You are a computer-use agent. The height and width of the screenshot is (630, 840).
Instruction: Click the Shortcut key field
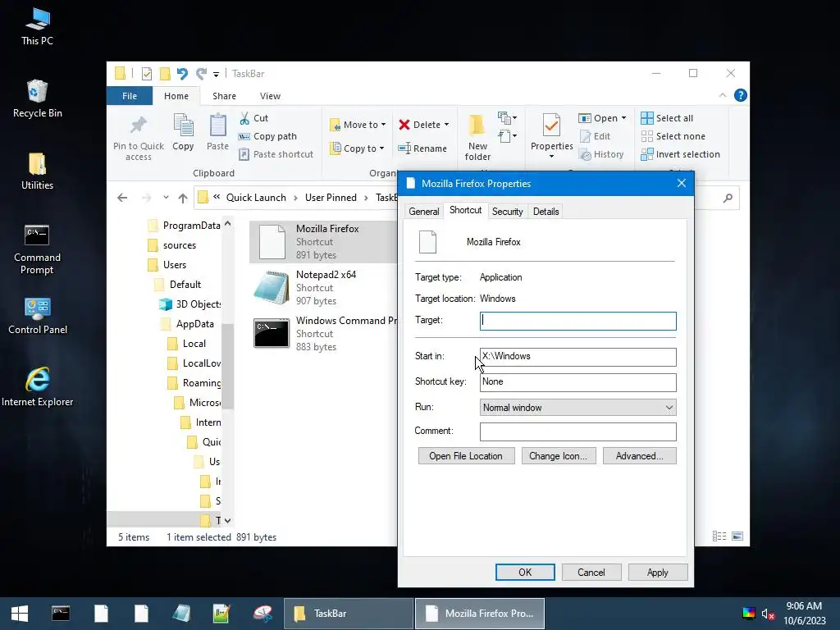click(578, 382)
